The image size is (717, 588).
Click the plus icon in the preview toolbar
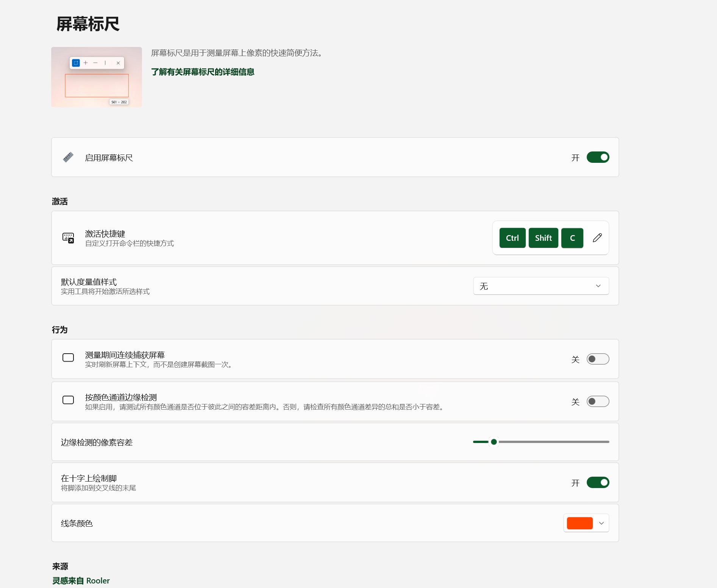click(86, 63)
